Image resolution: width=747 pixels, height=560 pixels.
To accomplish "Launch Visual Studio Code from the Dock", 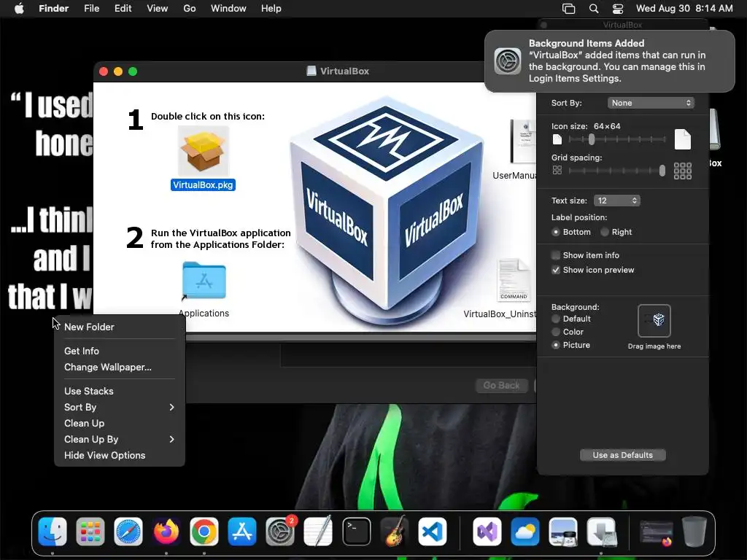I will 433,532.
